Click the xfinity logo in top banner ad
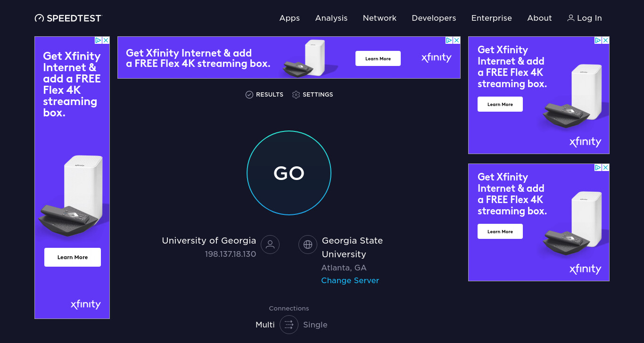 [x=437, y=58]
